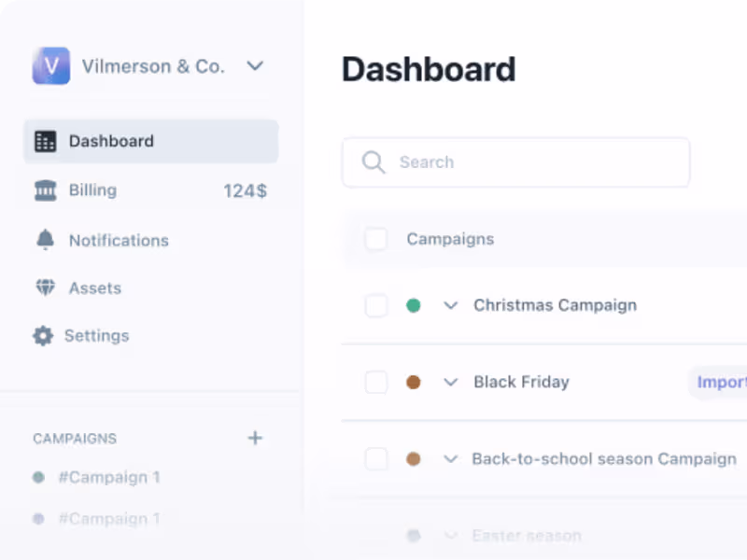
Task: Click the Assets diamond icon
Action: [x=45, y=288]
